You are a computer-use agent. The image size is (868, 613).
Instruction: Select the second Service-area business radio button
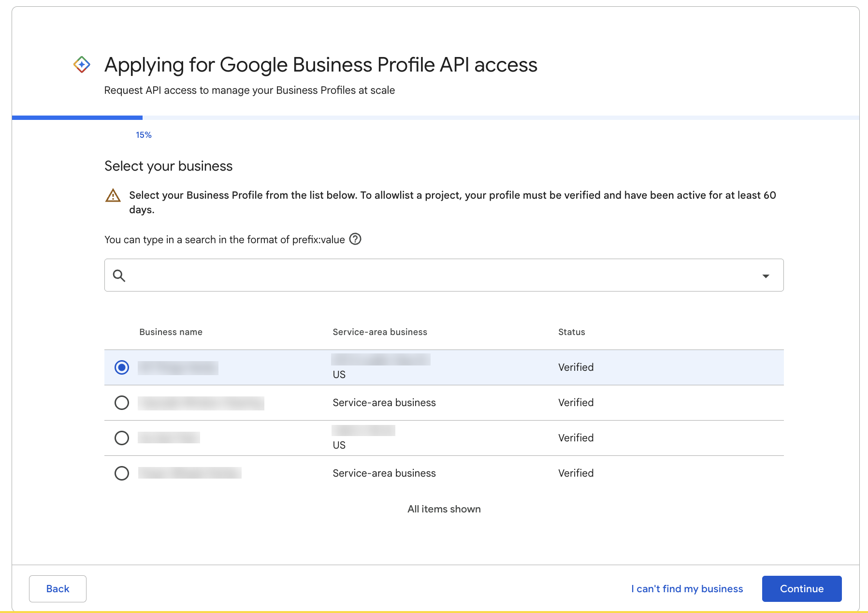[122, 403]
